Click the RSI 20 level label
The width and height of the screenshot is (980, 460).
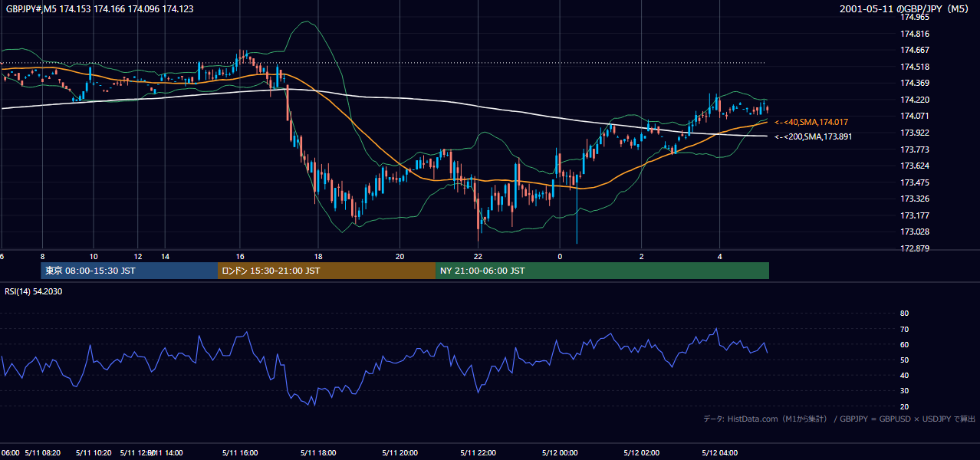pos(904,406)
